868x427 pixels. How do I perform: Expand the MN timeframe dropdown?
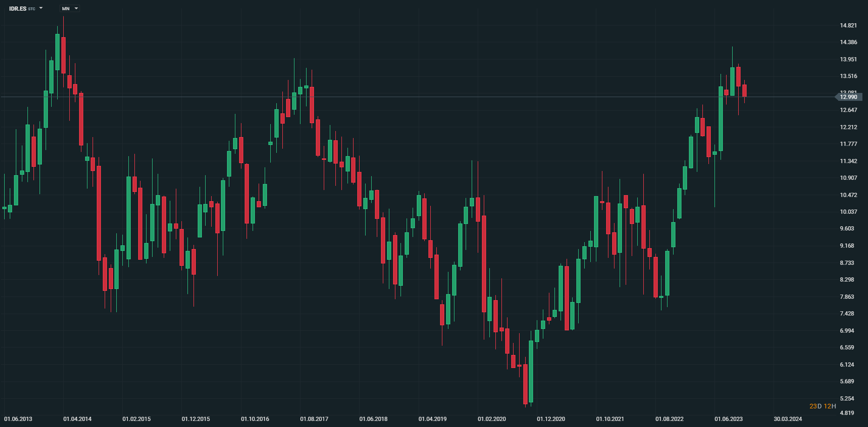click(x=76, y=8)
